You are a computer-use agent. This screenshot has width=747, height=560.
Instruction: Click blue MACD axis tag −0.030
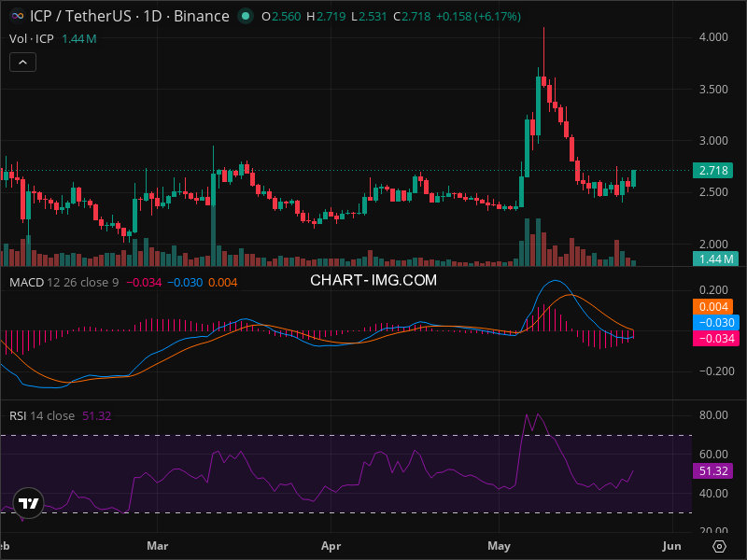click(716, 322)
